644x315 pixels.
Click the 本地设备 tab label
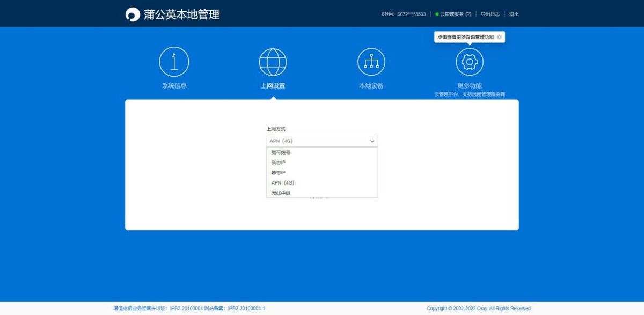tap(371, 86)
